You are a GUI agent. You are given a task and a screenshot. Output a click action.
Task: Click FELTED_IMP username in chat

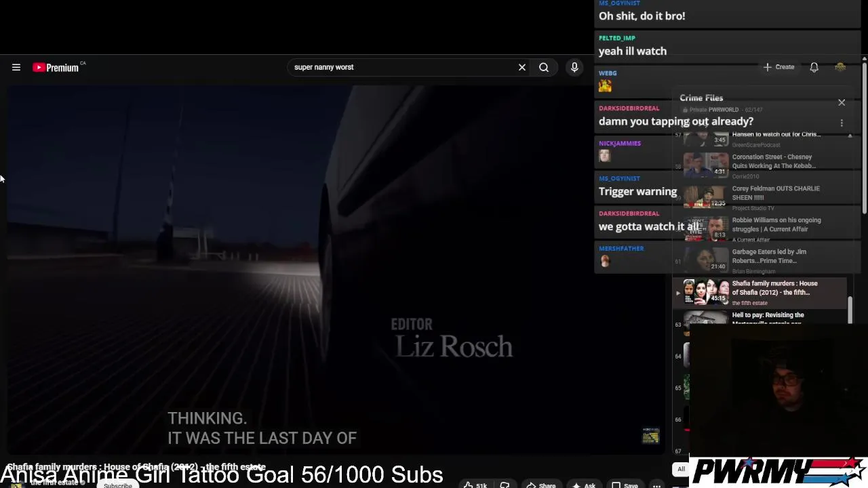616,38
